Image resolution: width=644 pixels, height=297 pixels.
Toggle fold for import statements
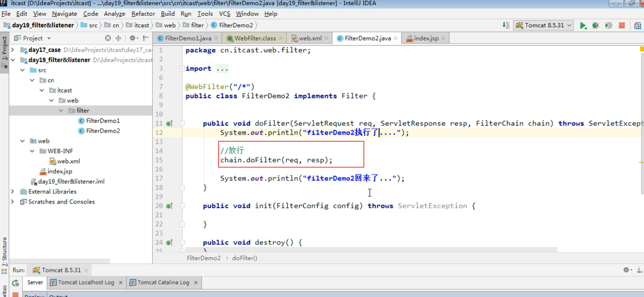pos(182,69)
